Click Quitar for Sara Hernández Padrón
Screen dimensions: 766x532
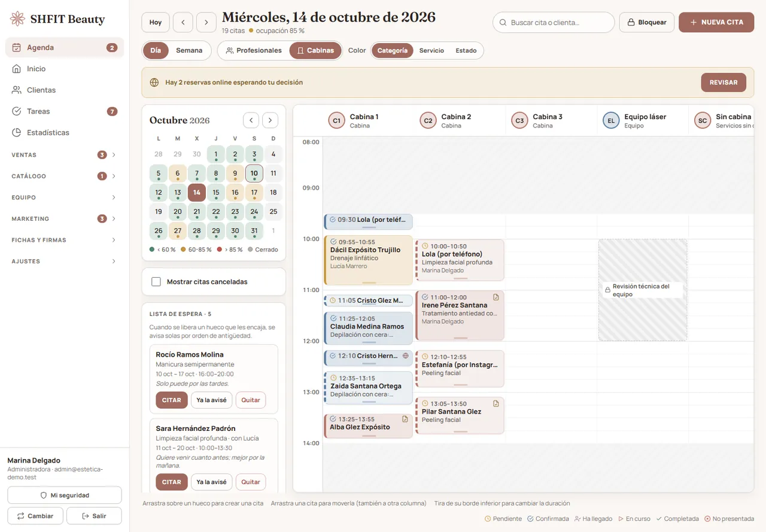tap(251, 482)
